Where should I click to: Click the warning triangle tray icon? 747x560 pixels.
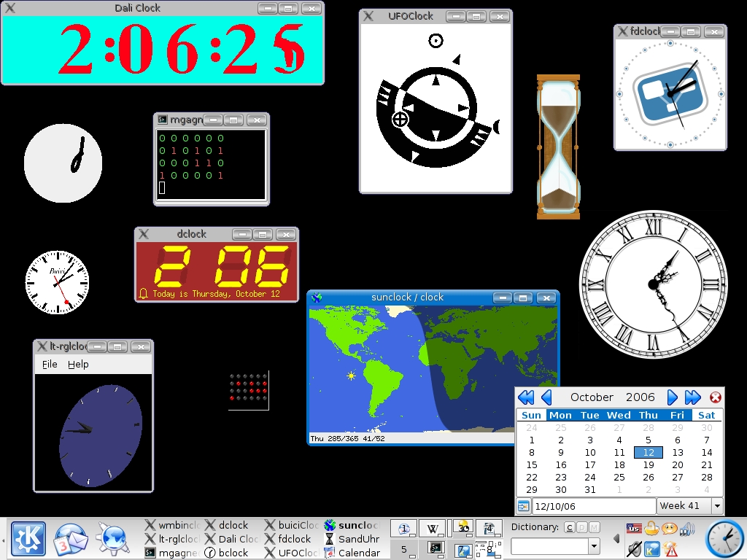click(x=670, y=549)
